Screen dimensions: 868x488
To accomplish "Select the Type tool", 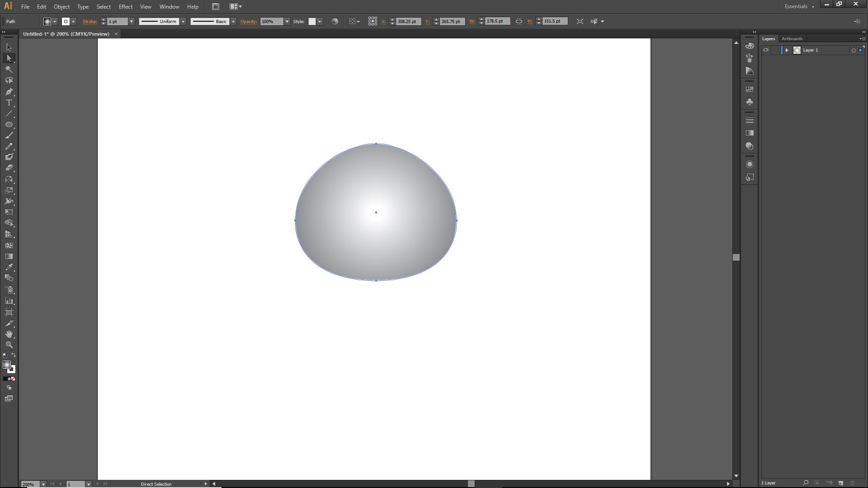I will (x=9, y=103).
